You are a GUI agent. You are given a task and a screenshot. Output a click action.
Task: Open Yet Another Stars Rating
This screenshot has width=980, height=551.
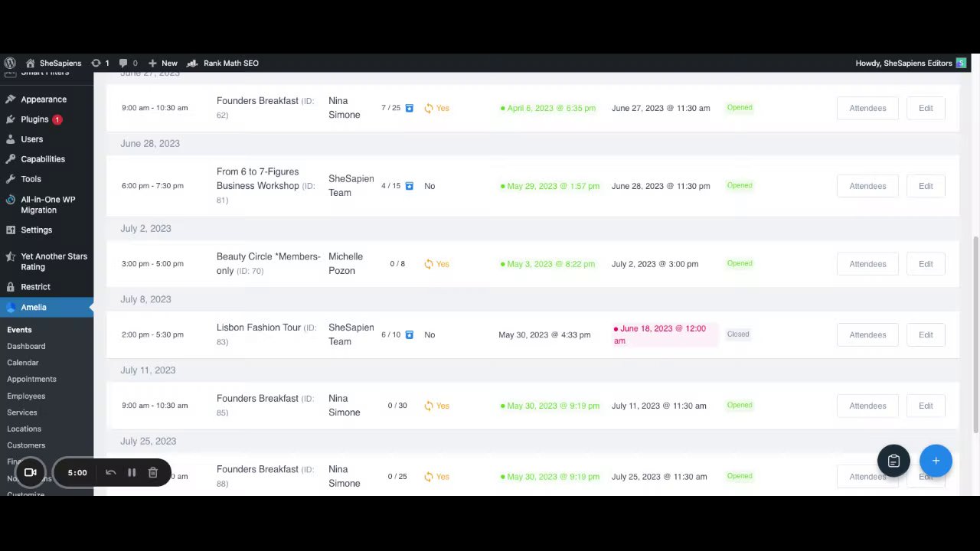click(x=54, y=262)
